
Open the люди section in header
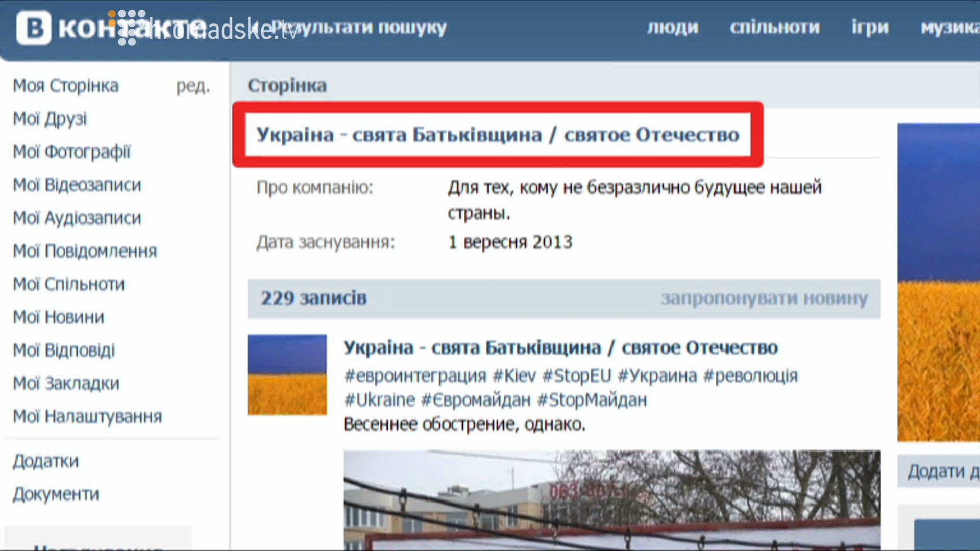click(x=673, y=27)
